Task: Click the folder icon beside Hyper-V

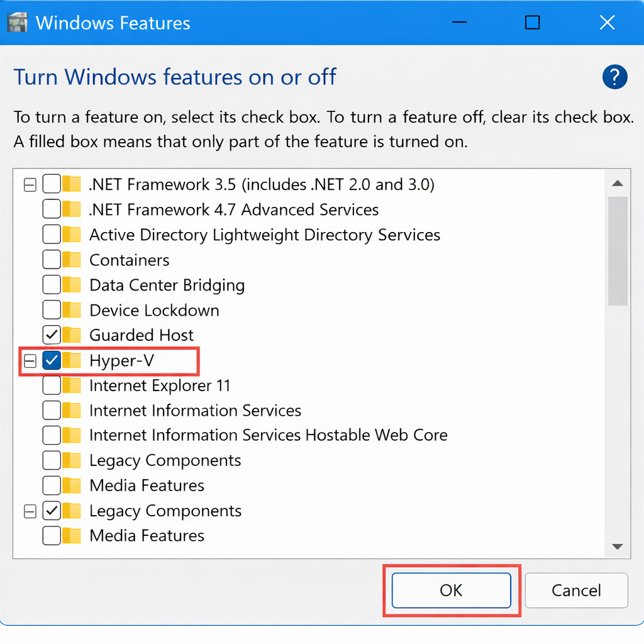Action: pyautogui.click(x=70, y=360)
